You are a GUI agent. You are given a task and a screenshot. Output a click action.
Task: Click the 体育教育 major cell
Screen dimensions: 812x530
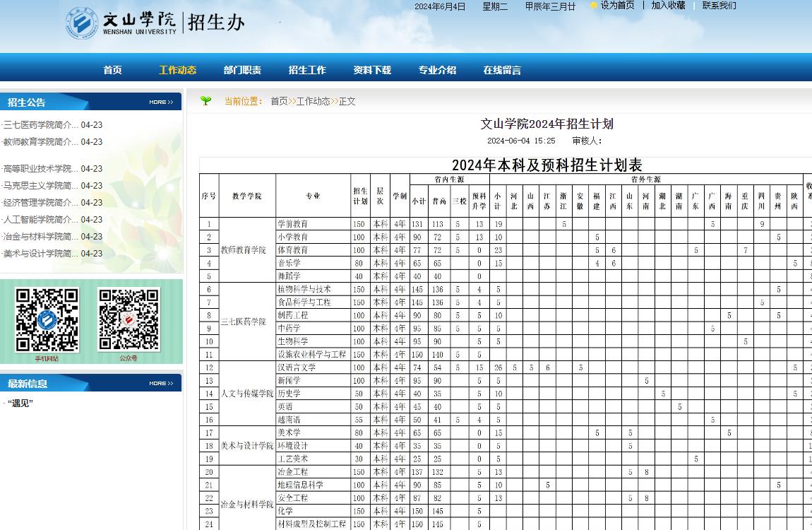coord(314,249)
